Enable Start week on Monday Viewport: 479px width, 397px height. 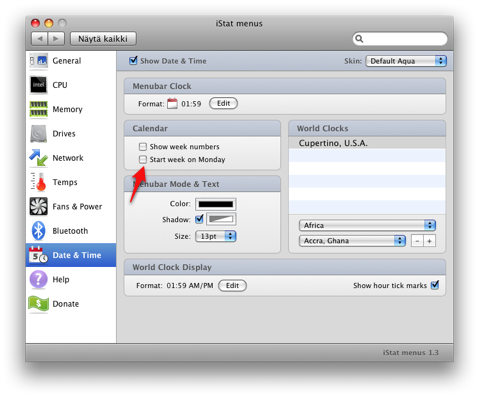point(143,159)
